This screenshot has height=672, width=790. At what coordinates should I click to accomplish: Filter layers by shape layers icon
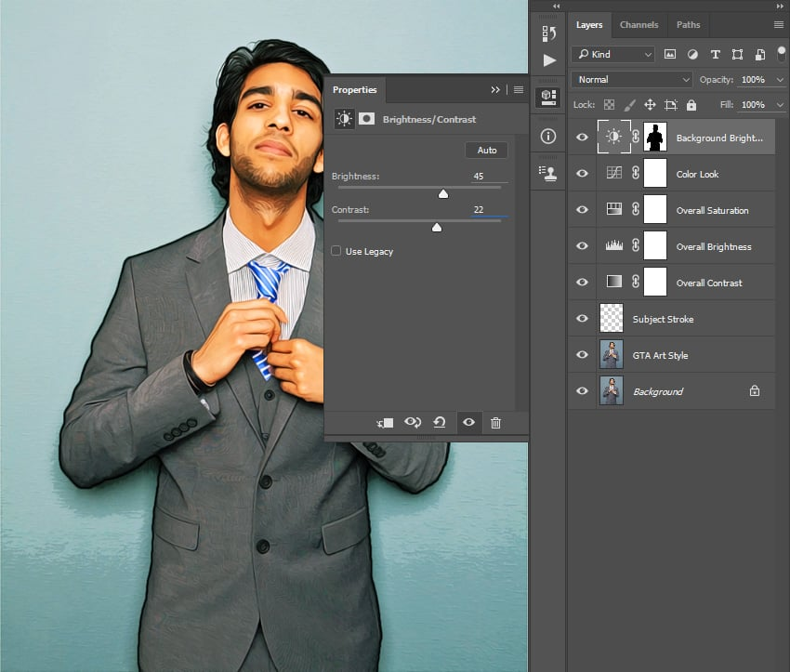click(738, 55)
